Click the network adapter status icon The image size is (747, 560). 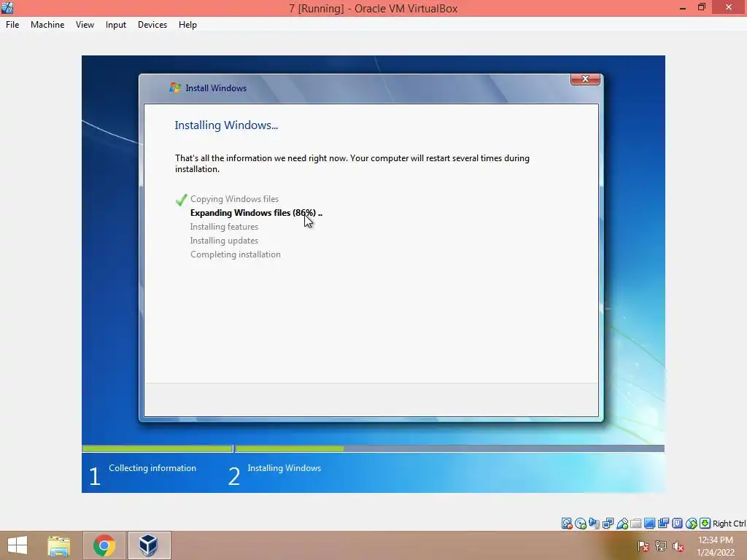[608, 524]
